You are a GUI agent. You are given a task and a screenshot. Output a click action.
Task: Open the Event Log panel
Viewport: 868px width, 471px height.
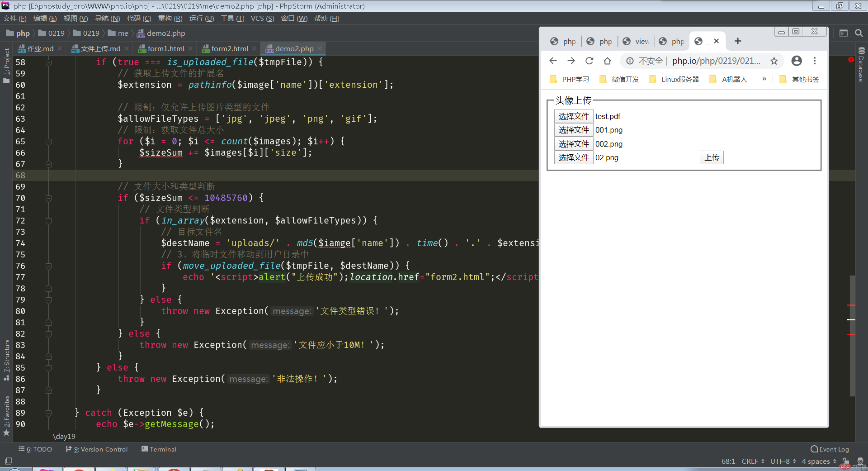pyautogui.click(x=830, y=449)
